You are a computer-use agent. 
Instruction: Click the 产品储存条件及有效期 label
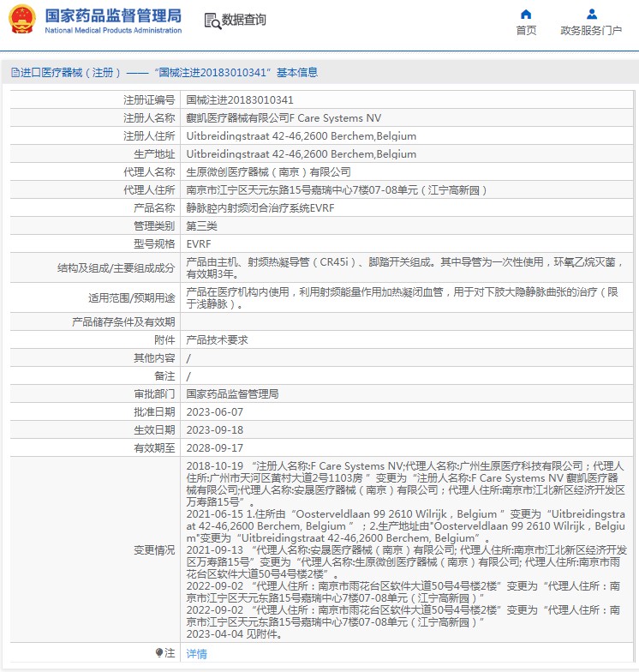point(123,322)
